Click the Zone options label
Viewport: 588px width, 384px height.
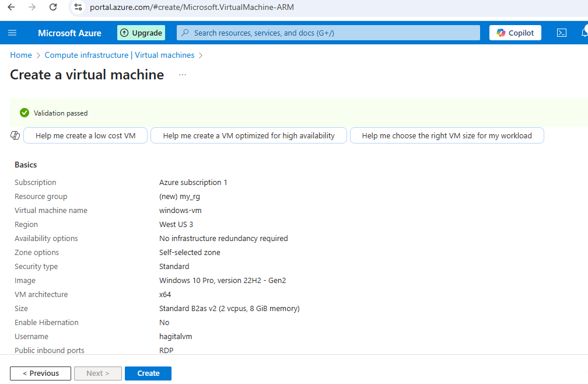37,253
